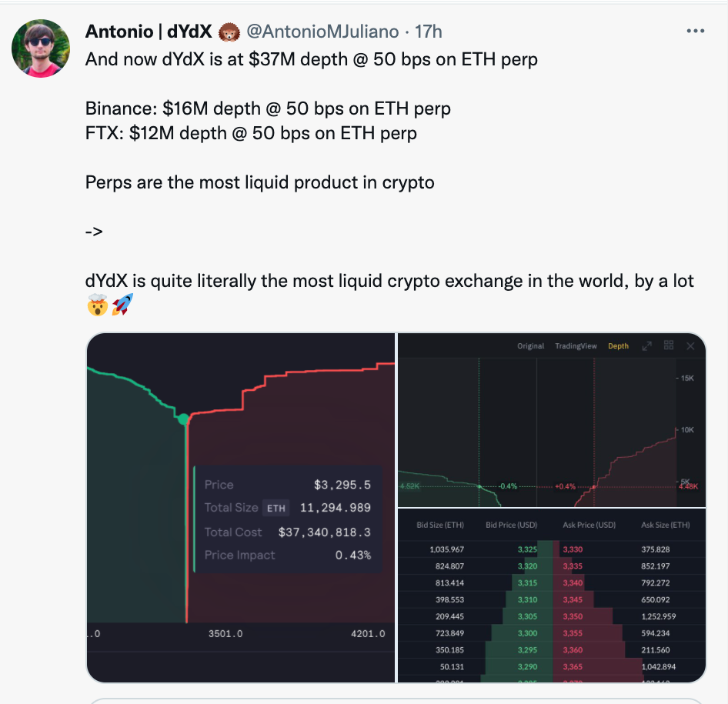Click the 3,325 bid price row
Image resolution: width=728 pixels, height=704 pixels.
coord(552,549)
